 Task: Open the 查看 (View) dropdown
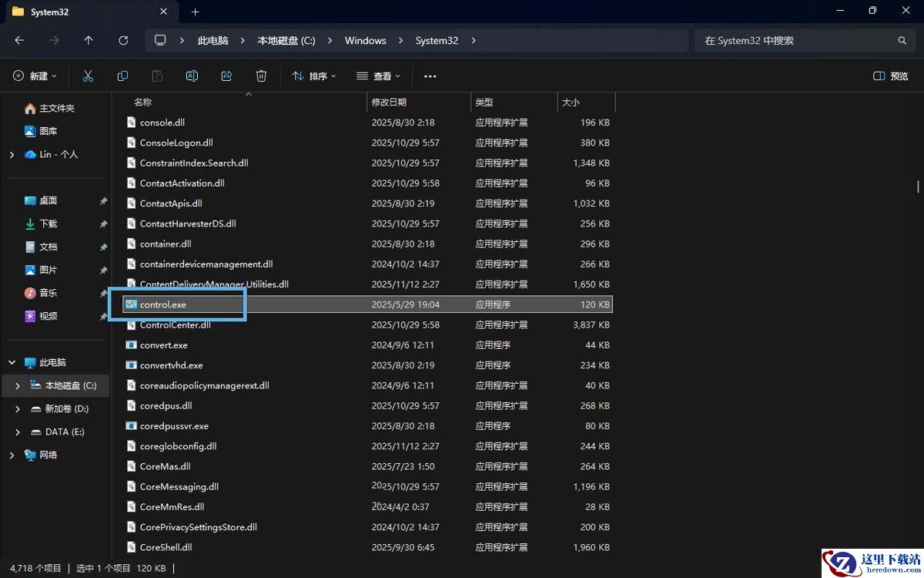tap(379, 76)
